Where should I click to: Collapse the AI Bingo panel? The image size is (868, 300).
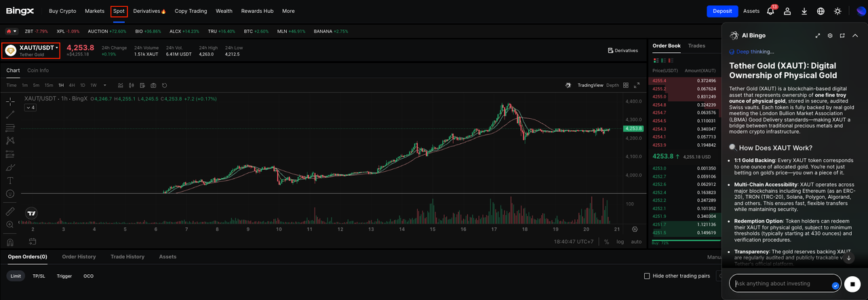[x=855, y=35]
